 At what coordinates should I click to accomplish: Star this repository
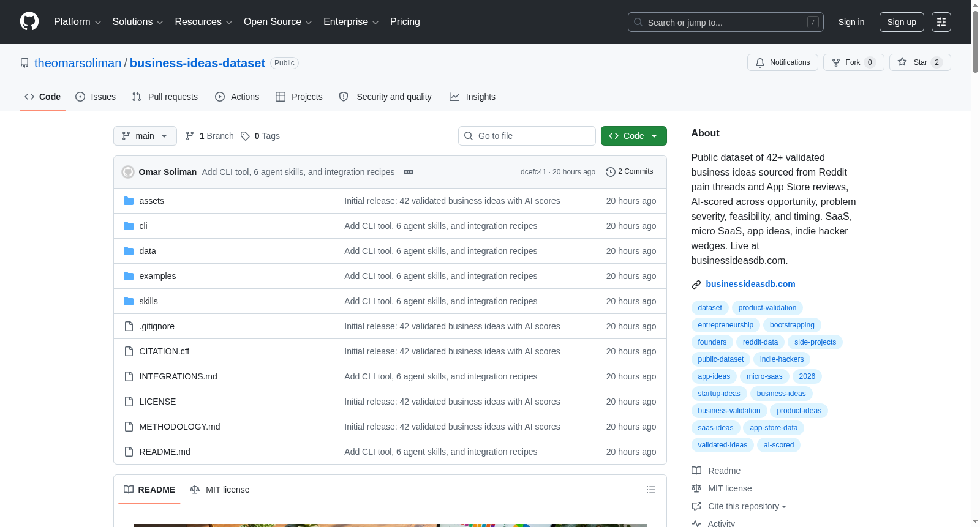point(919,62)
